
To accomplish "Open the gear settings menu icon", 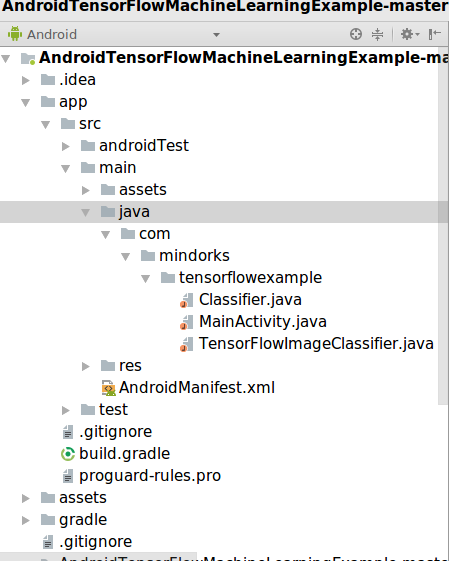I will click(409, 34).
